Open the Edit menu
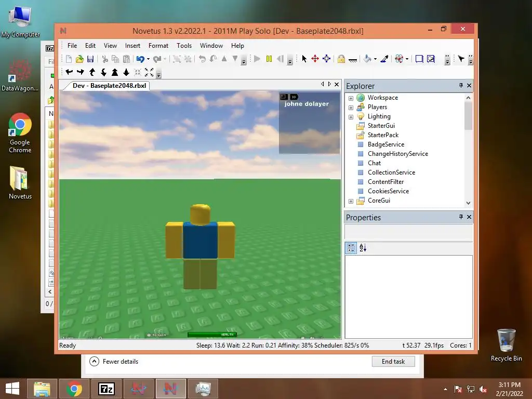The height and width of the screenshot is (399, 532). pyautogui.click(x=90, y=46)
